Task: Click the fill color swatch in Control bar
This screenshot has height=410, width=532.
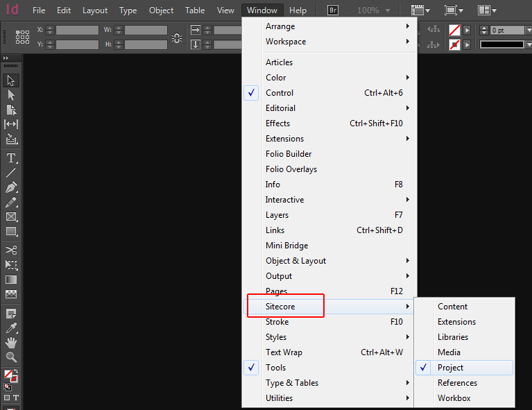Action: click(x=454, y=31)
